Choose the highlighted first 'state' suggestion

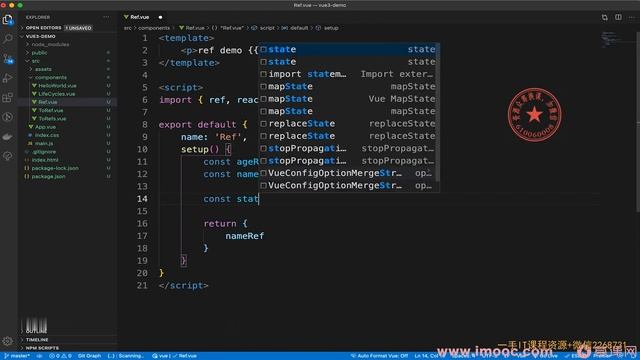(348, 49)
